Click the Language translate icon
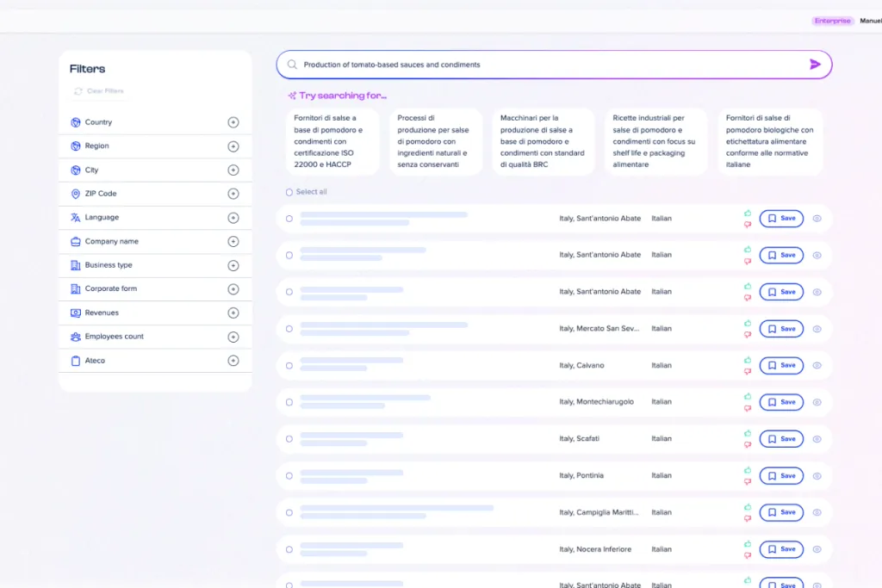The width and height of the screenshot is (882, 588). pyautogui.click(x=76, y=218)
